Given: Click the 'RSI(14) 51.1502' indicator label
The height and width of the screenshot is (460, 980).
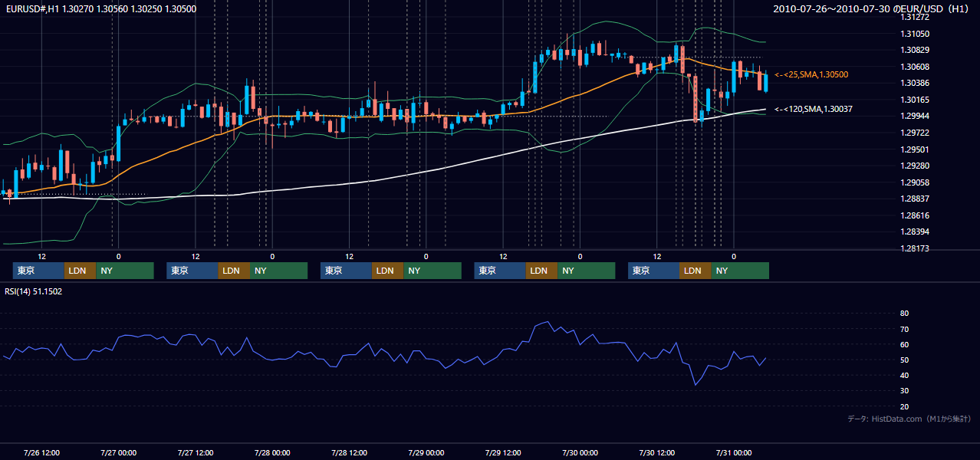Looking at the screenshot, I should pyautogui.click(x=34, y=291).
